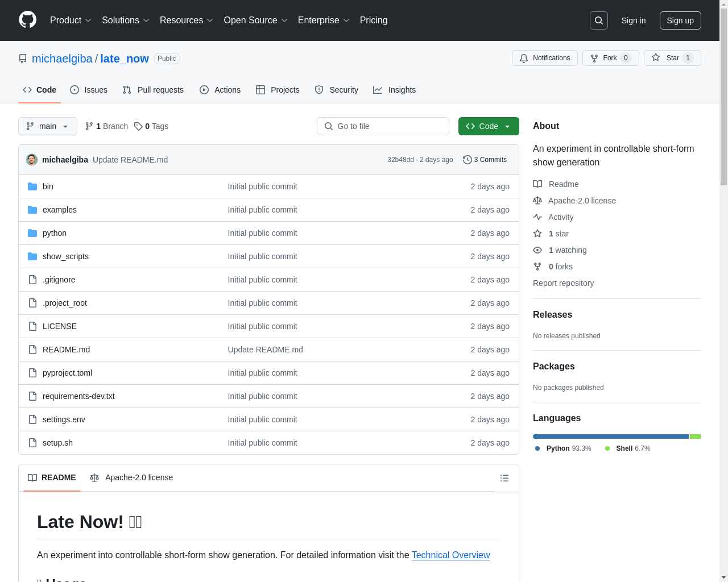Open 1 Branch listing
The width and height of the screenshot is (728, 582).
(106, 126)
